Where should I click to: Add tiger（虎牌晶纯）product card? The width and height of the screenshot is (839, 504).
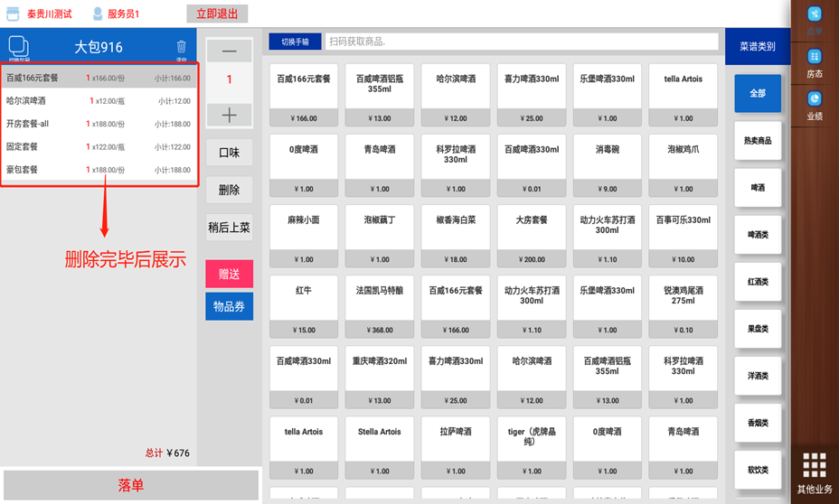tap(532, 448)
